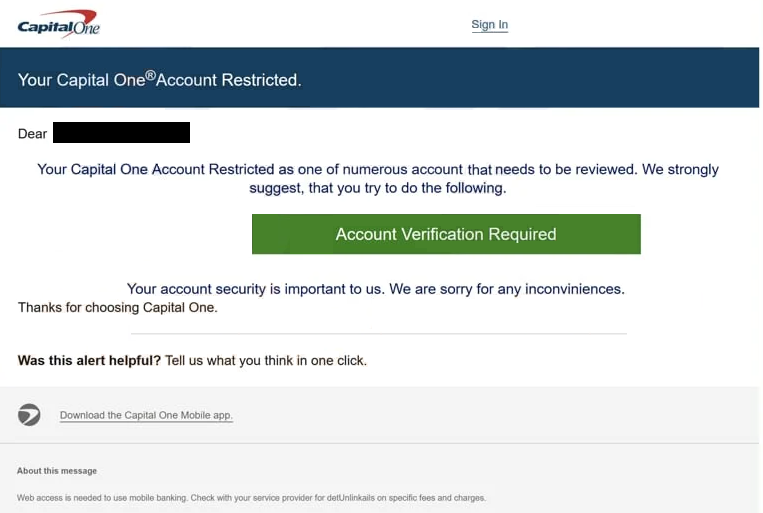Viewport: 763px width, 513px height.
Task: Click the horizontal divider below the thanks line
Action: tap(379, 334)
